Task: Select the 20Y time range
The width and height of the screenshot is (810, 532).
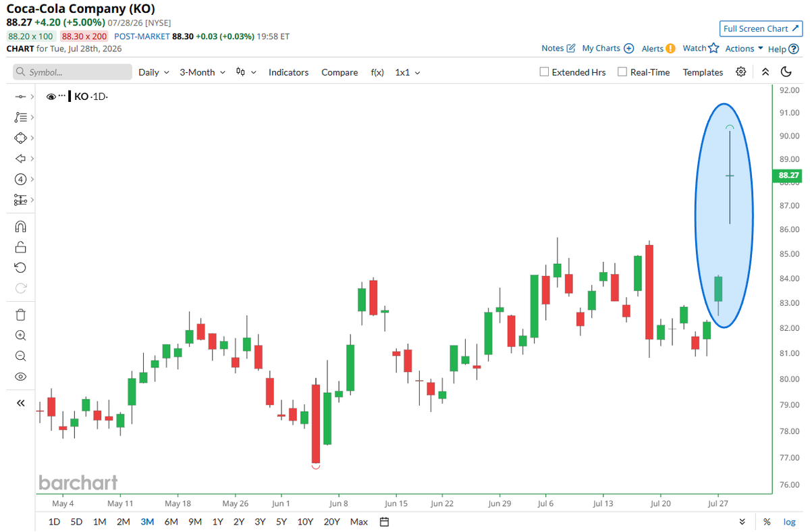Action: (331, 521)
